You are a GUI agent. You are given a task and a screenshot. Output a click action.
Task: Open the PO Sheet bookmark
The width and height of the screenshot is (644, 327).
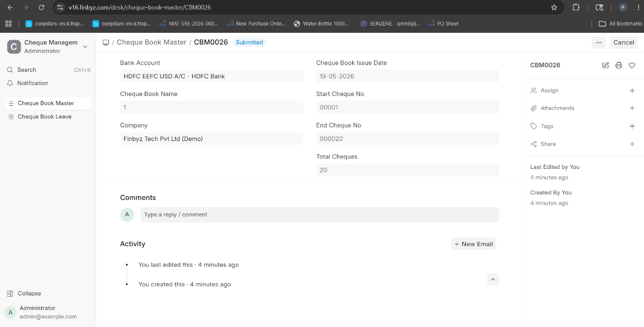coord(443,24)
